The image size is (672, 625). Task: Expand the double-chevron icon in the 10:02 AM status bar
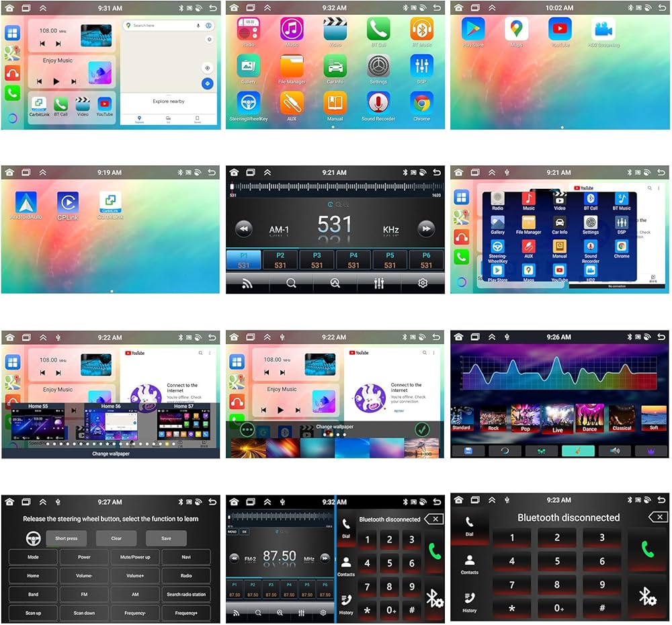493,8
